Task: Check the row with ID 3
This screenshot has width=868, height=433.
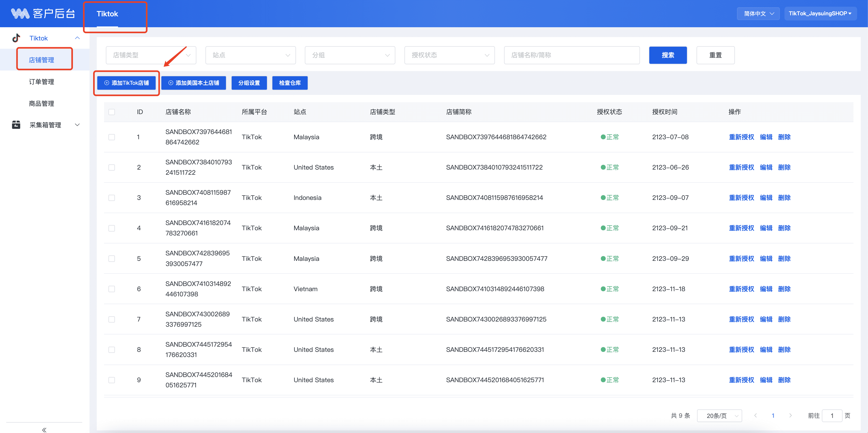Action: (112, 198)
